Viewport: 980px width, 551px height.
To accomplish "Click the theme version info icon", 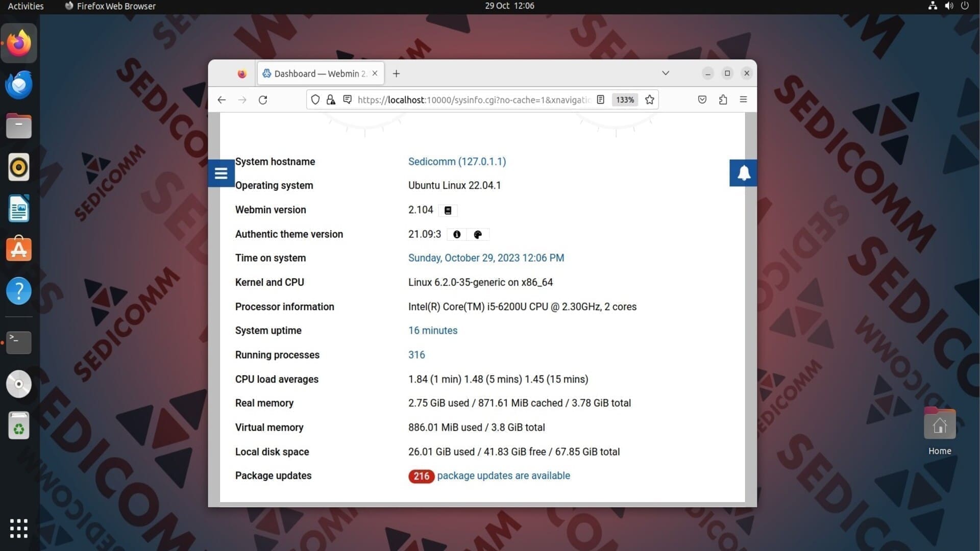I will pos(457,234).
